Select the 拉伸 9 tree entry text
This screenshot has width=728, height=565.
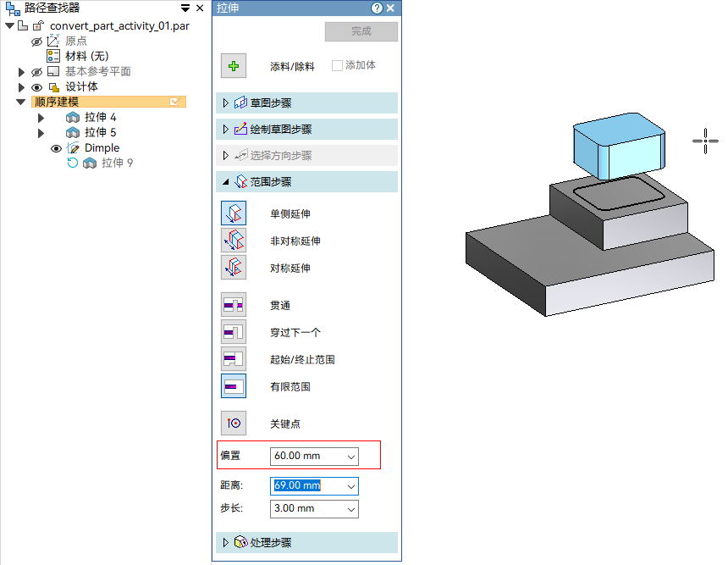coord(118,163)
